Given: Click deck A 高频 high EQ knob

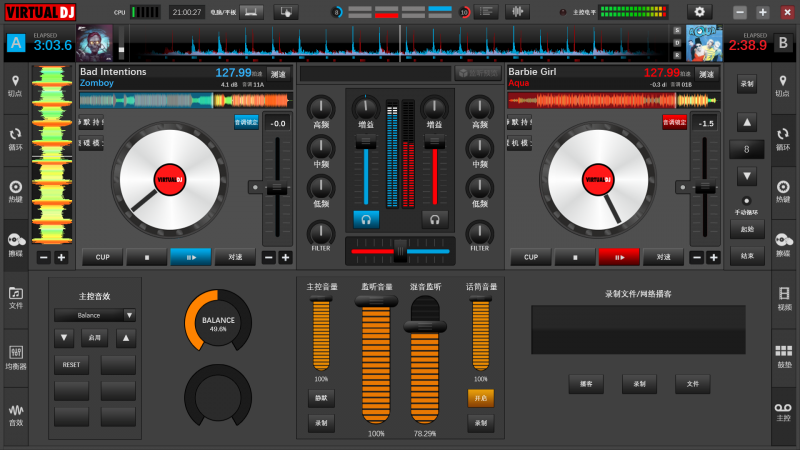Looking at the screenshot, I should (x=321, y=108).
